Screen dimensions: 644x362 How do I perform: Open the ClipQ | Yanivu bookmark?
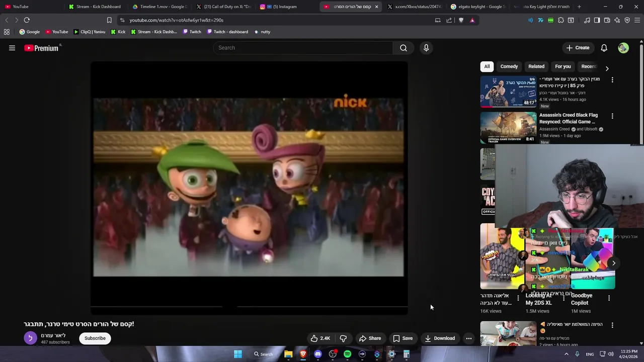pyautogui.click(x=90, y=32)
